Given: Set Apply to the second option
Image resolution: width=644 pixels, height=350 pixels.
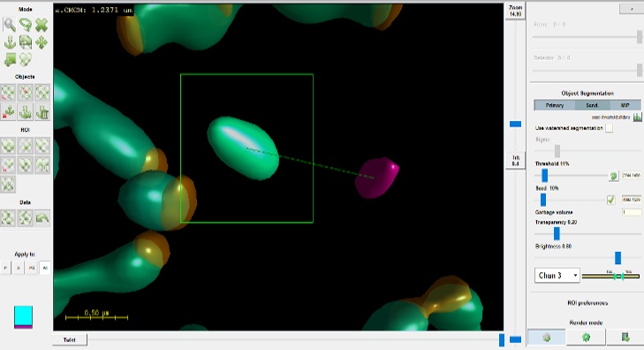Looking at the screenshot, I should (x=19, y=268).
